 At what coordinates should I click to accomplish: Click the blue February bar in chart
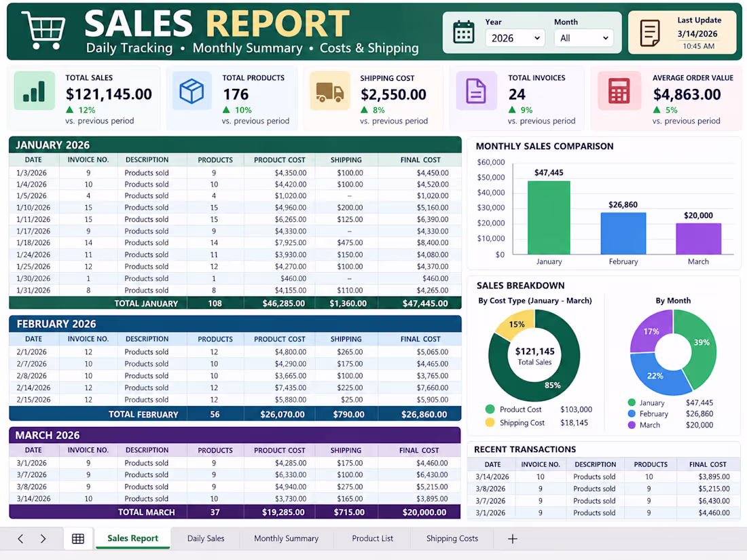point(623,234)
